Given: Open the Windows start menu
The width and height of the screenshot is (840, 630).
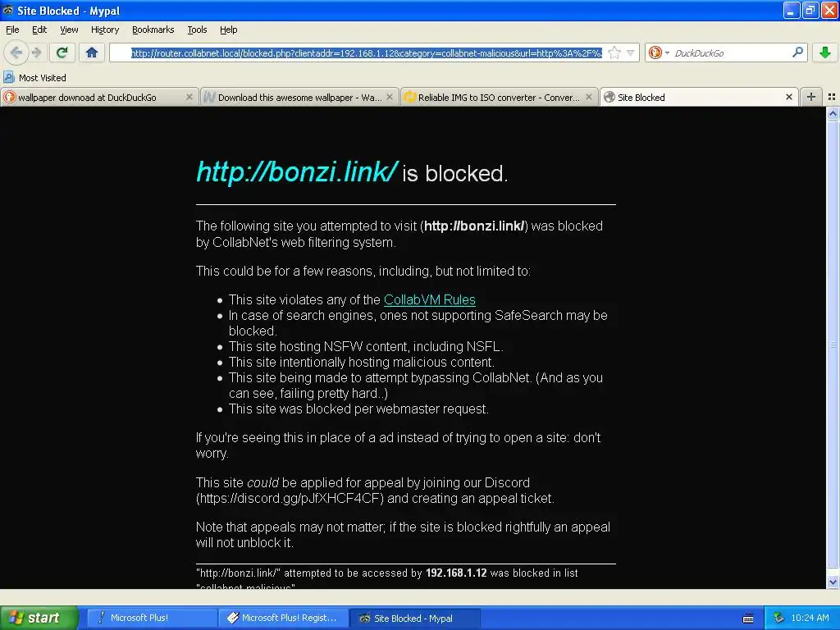Looking at the screenshot, I should pyautogui.click(x=39, y=618).
